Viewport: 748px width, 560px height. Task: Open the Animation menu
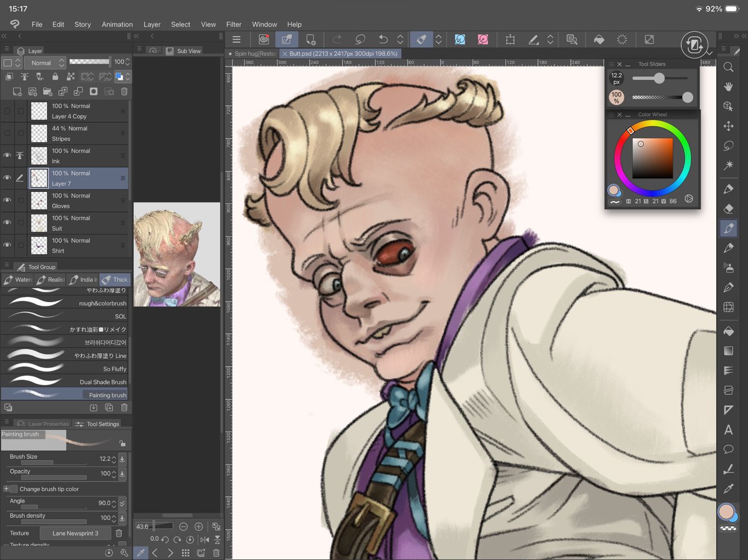tap(117, 24)
